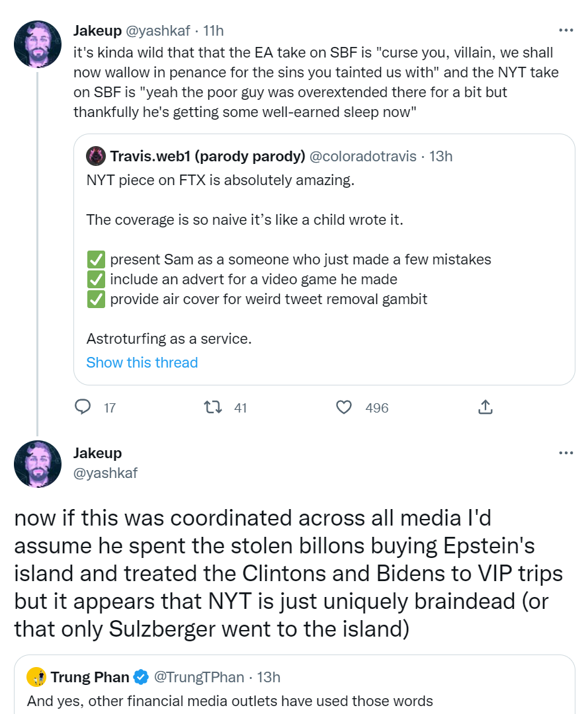This screenshot has width=588, height=714.
Task: Click the reply speech bubble icon
Action: point(83,407)
